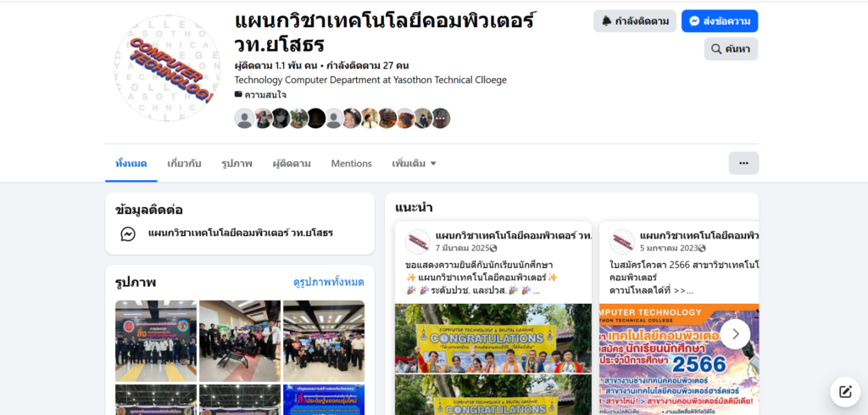Switch to the เกี่ยวกับ tab
This screenshot has width=868, height=415.
[184, 164]
